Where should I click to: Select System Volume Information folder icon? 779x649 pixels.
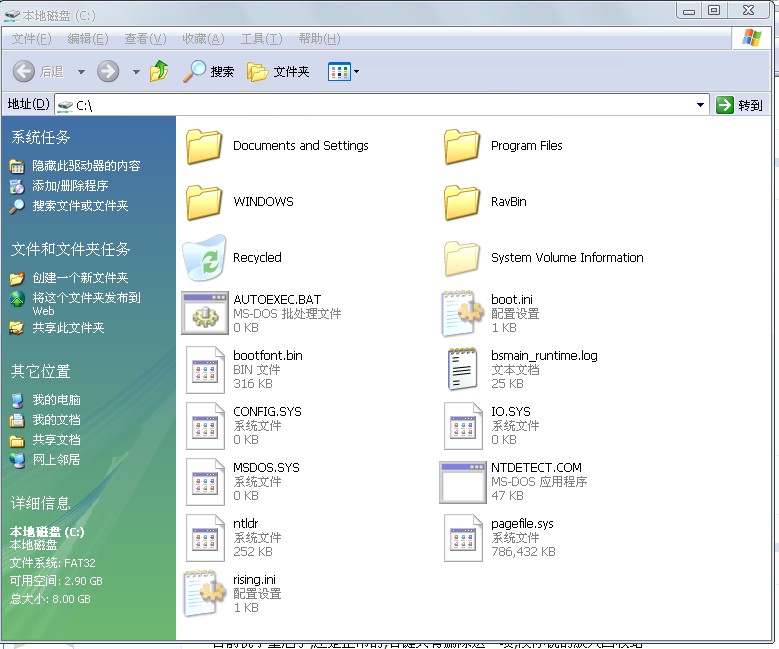pos(462,258)
